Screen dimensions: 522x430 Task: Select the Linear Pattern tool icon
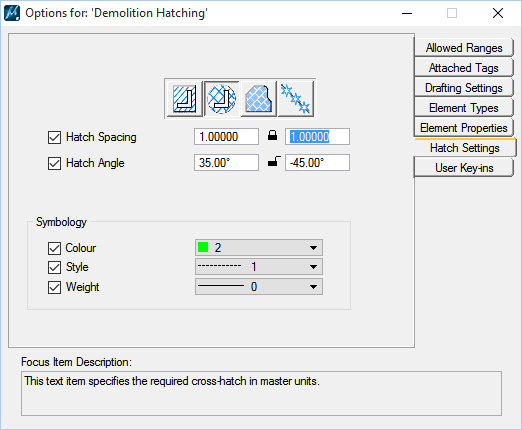click(296, 99)
